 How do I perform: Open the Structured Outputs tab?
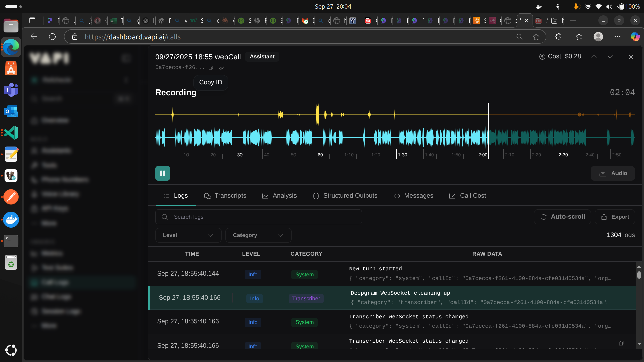pos(345,196)
